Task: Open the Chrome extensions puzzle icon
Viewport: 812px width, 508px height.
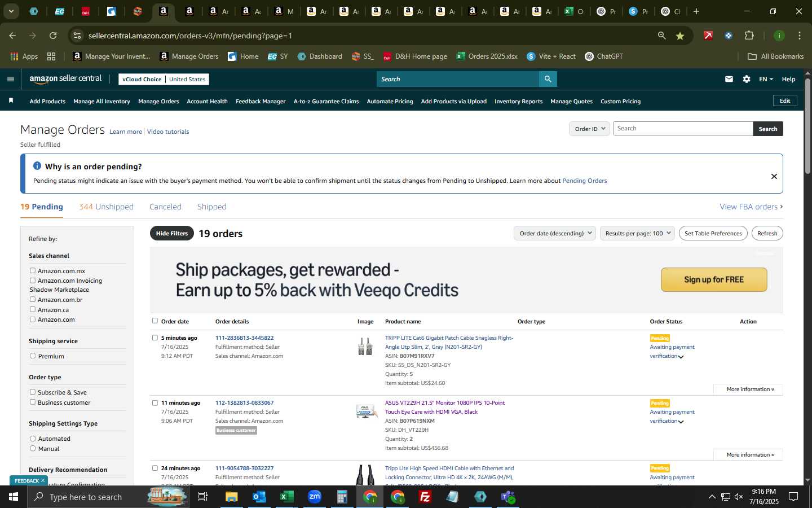Action: coord(749,36)
